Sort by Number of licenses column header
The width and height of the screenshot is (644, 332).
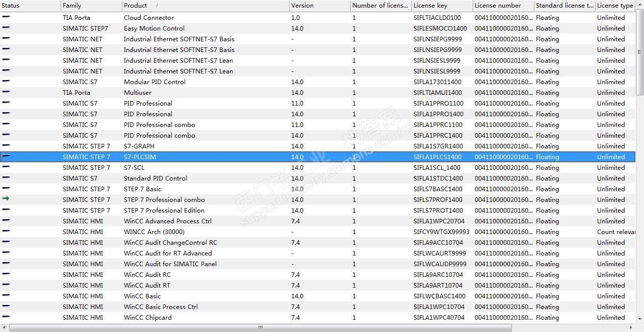(x=381, y=6)
